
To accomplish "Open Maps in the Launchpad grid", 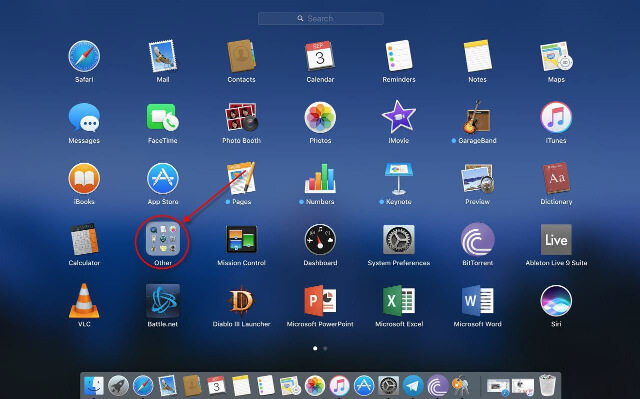I will click(x=556, y=56).
